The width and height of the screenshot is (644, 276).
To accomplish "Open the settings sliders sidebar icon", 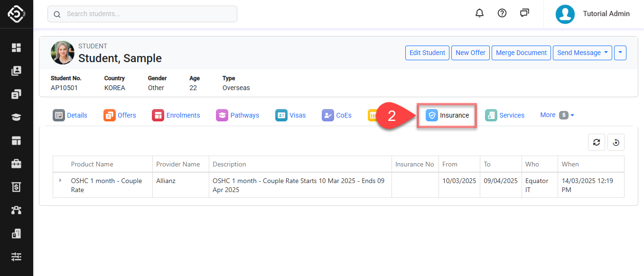I will pyautogui.click(x=17, y=257).
